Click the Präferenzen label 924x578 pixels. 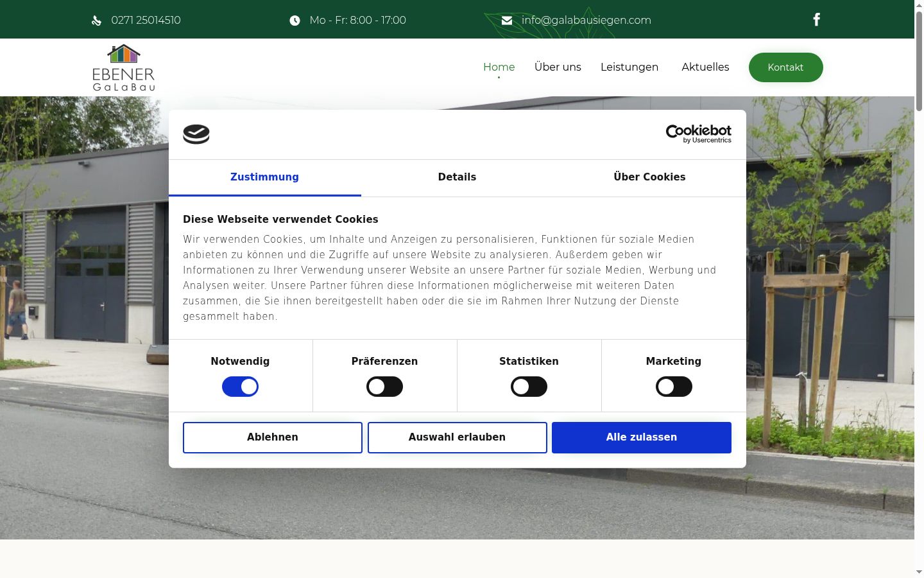[384, 362]
